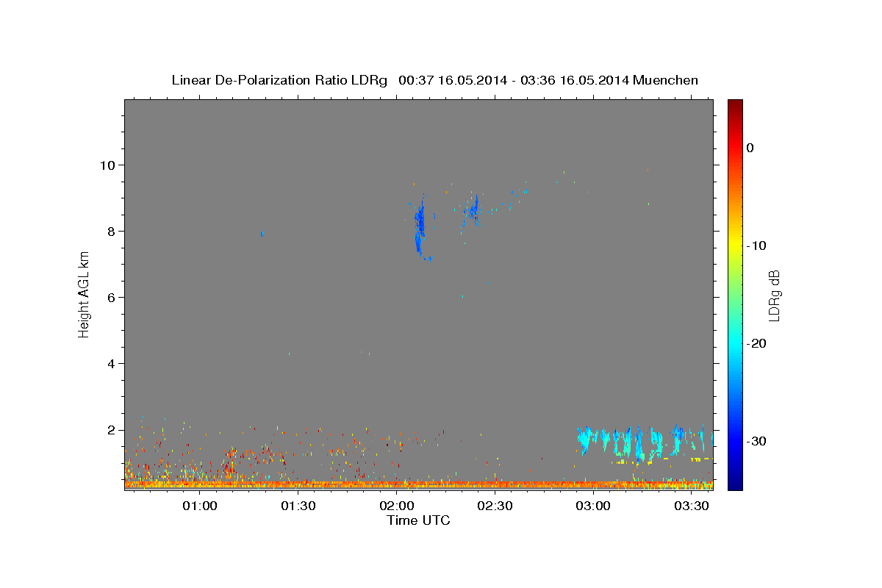The width and height of the screenshot is (882, 588).
Task: Click the height tick label 10
Action: pos(108,165)
